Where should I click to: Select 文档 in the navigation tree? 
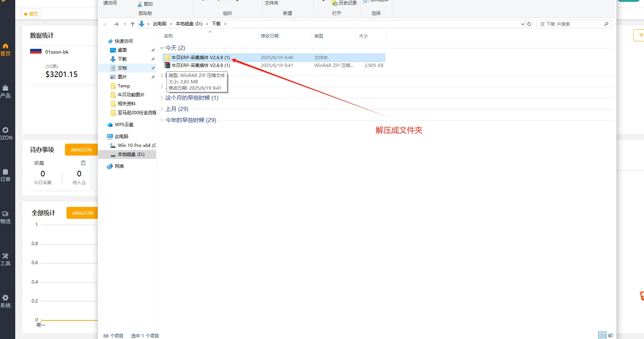[122, 68]
